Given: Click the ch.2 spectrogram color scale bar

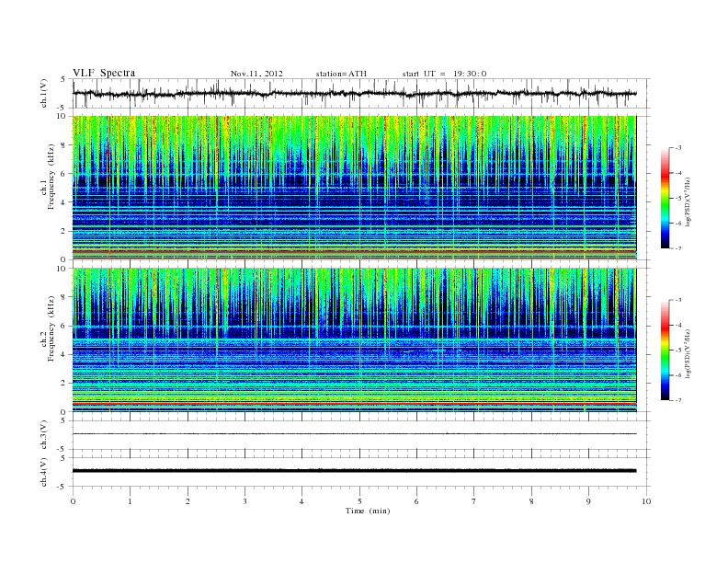Looking at the screenshot, I should coord(665,350).
